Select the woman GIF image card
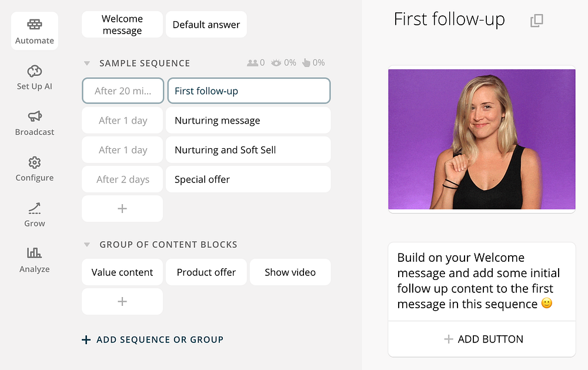 482,139
